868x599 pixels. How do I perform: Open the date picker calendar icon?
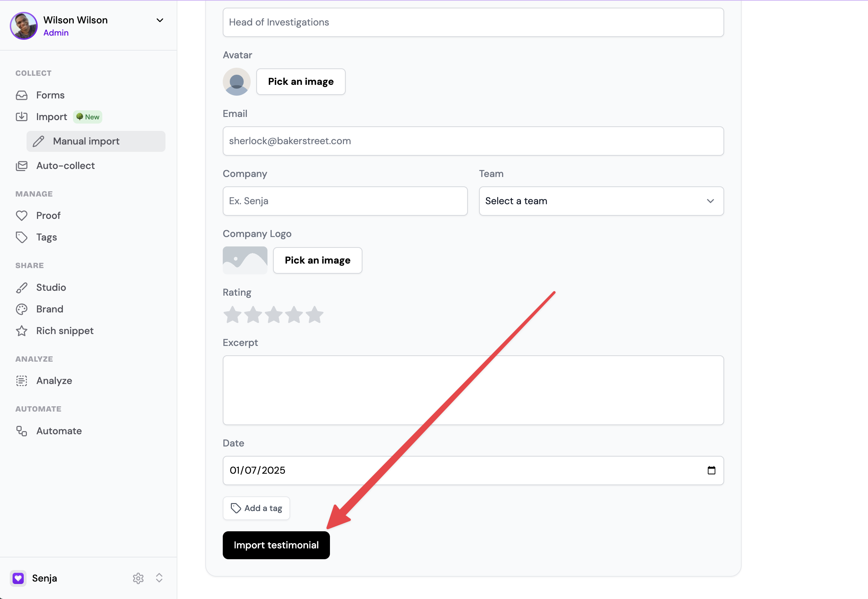click(711, 470)
